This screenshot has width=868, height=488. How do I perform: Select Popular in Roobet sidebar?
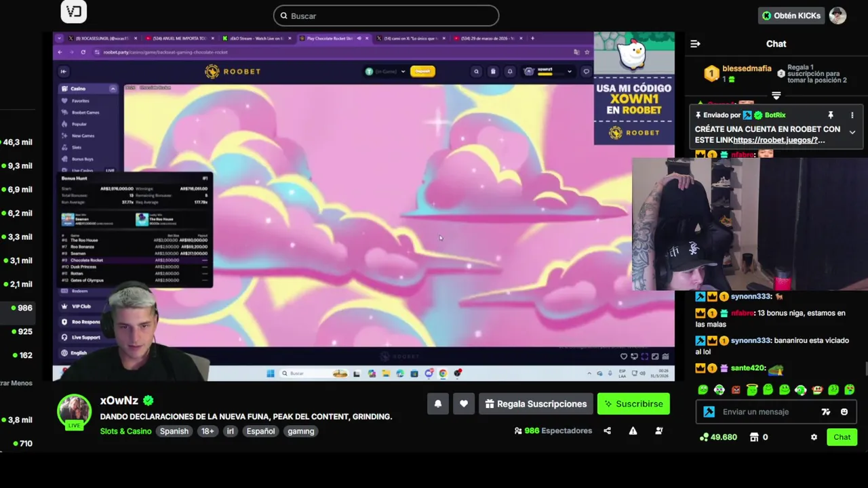(79, 124)
